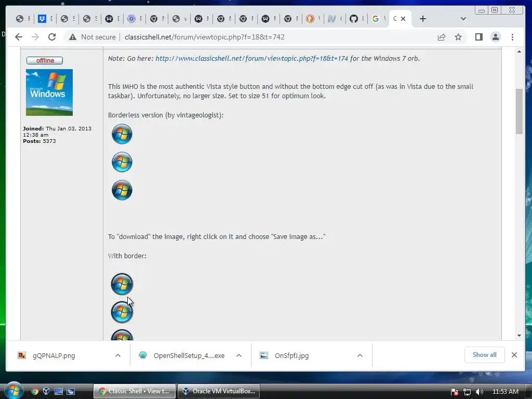The image size is (532, 399).
Task: Follow the Windows 7 orb forum link
Action: [x=252, y=58]
